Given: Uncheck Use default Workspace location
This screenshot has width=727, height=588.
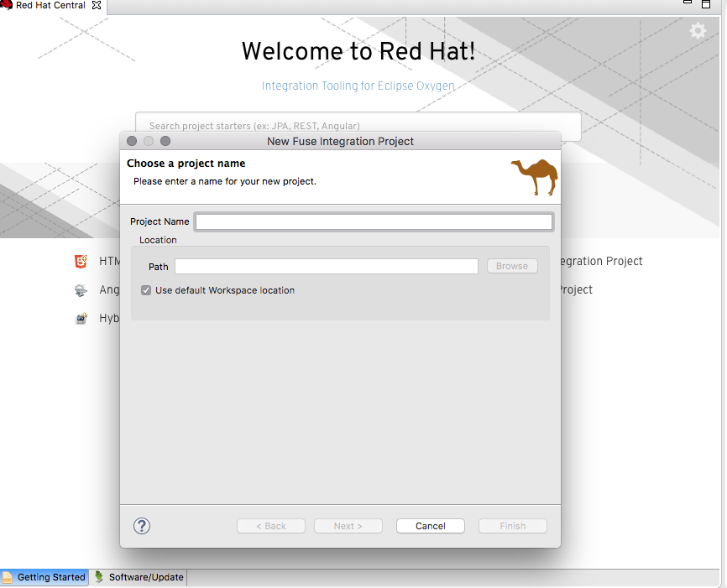Looking at the screenshot, I should coord(146,290).
